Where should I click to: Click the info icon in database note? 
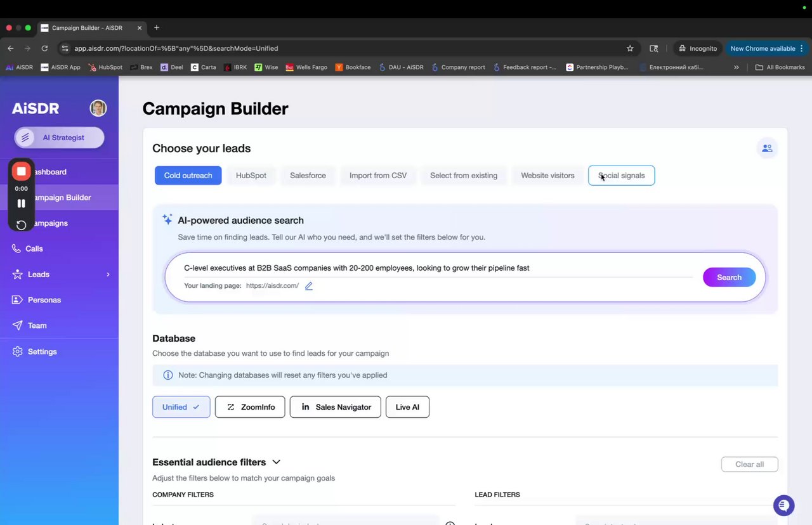168,375
